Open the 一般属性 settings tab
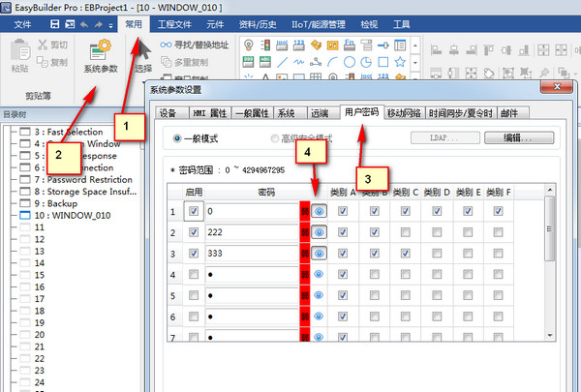 tap(254, 113)
